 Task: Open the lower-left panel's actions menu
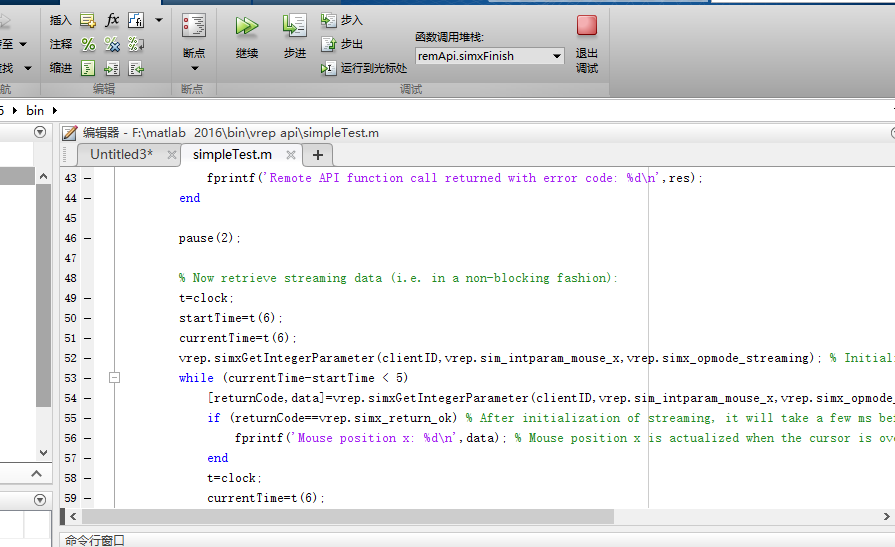40,500
